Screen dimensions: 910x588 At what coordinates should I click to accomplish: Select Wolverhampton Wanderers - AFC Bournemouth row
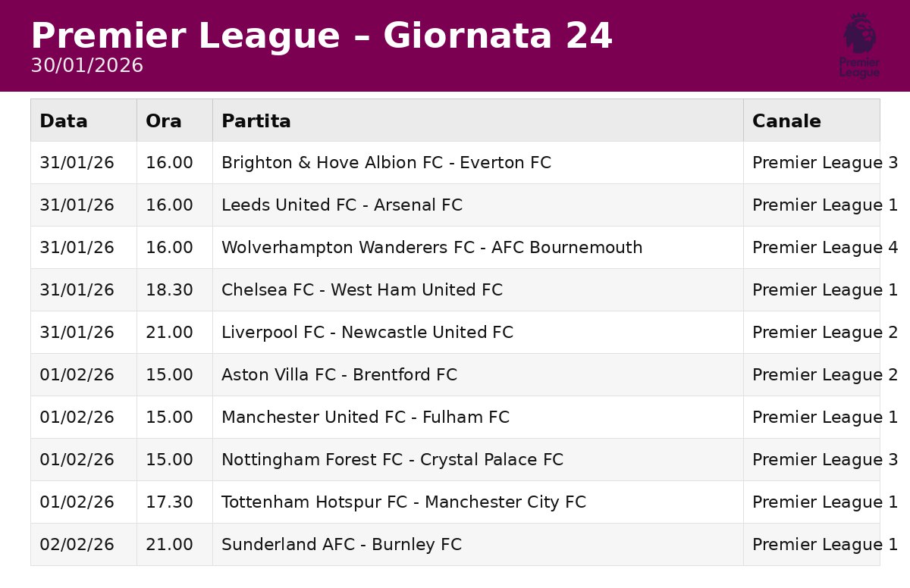tap(455, 247)
